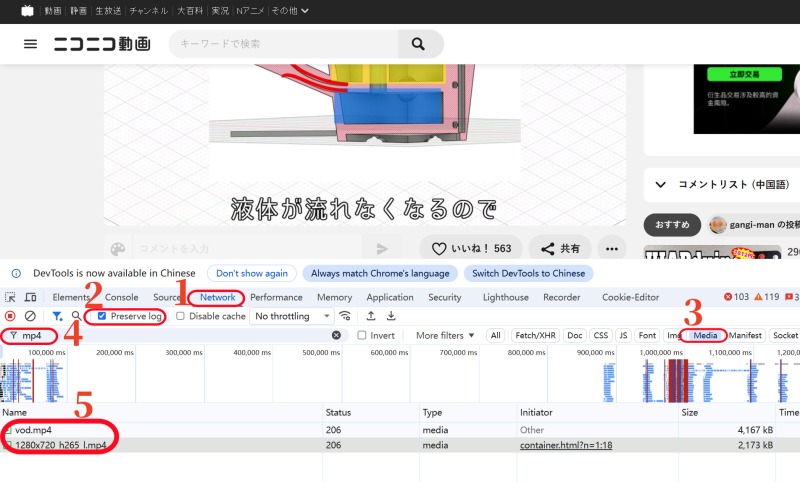This screenshot has width=800, height=482.
Task: Enable Disable cache checkbox
Action: pyautogui.click(x=180, y=316)
